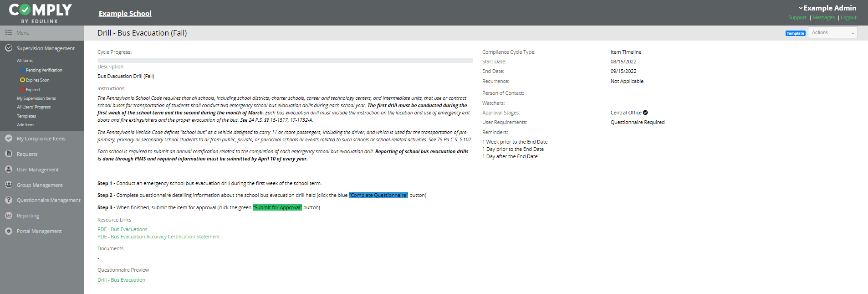This screenshot has width=868, height=294.
Task: Open Bus Evacuation Accuracy Certification Statement link
Action: pyautogui.click(x=158, y=237)
